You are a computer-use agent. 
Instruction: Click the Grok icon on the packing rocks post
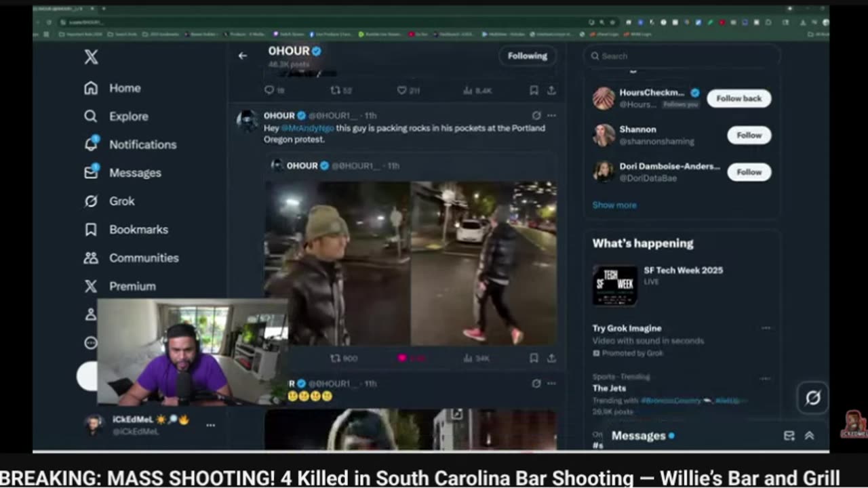[536, 116]
